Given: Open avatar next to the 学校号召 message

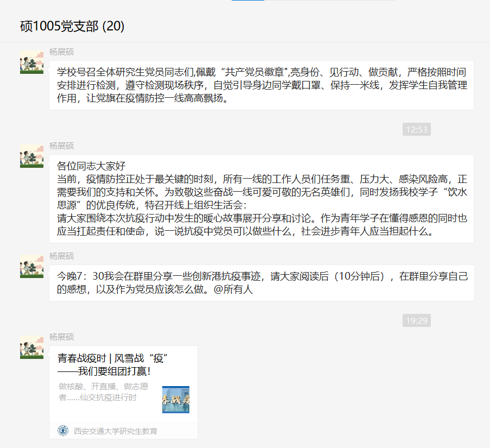Looking at the screenshot, I should 31,62.
